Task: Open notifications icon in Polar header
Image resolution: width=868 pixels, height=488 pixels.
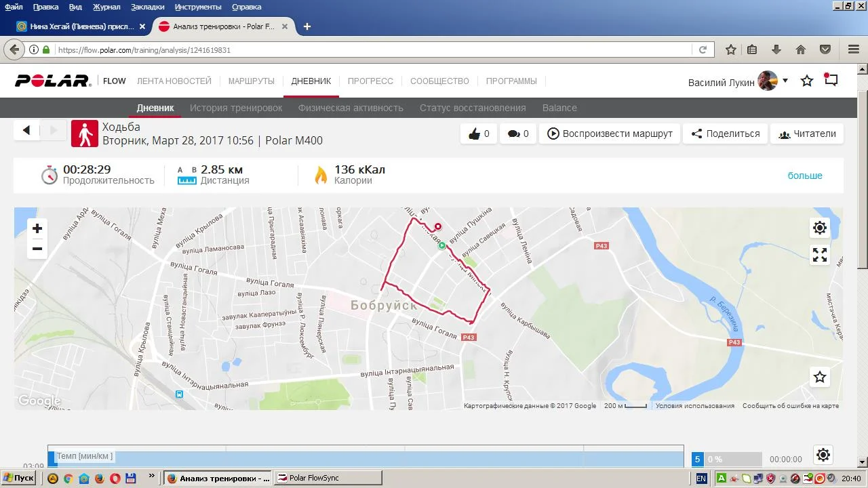Action: [831, 80]
